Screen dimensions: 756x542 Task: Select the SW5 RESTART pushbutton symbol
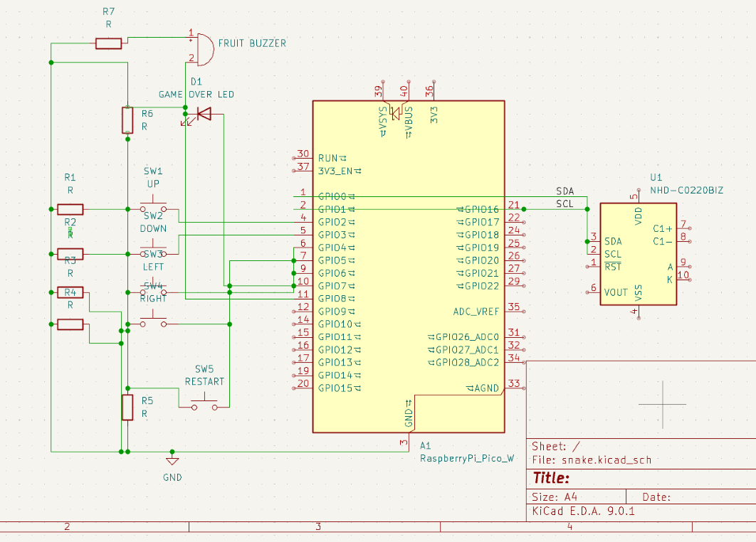pos(204,403)
